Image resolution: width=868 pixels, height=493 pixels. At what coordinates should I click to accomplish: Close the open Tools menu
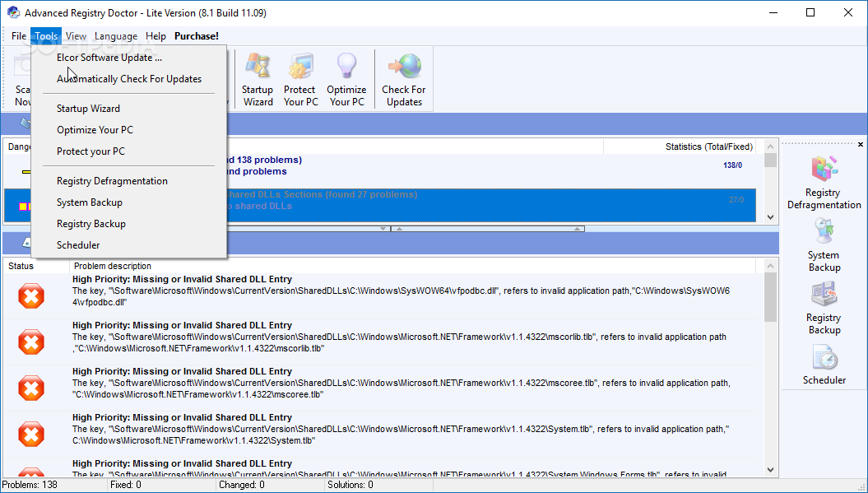pos(46,36)
